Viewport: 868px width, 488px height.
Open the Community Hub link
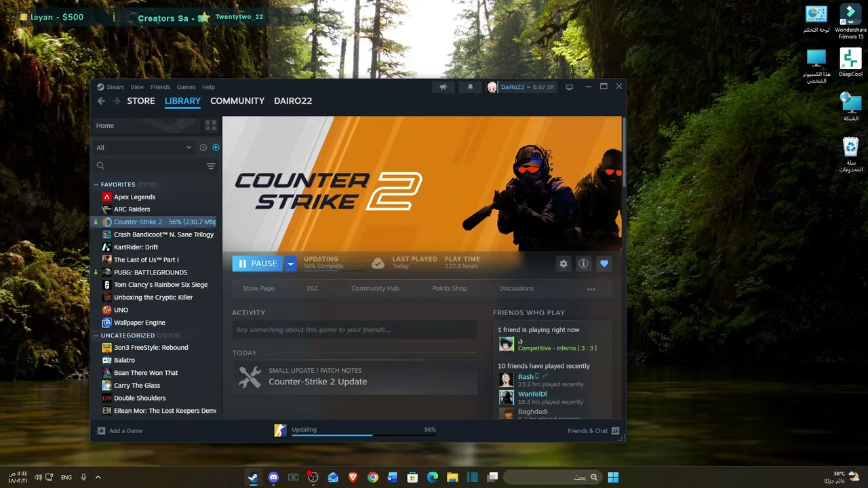click(375, 289)
